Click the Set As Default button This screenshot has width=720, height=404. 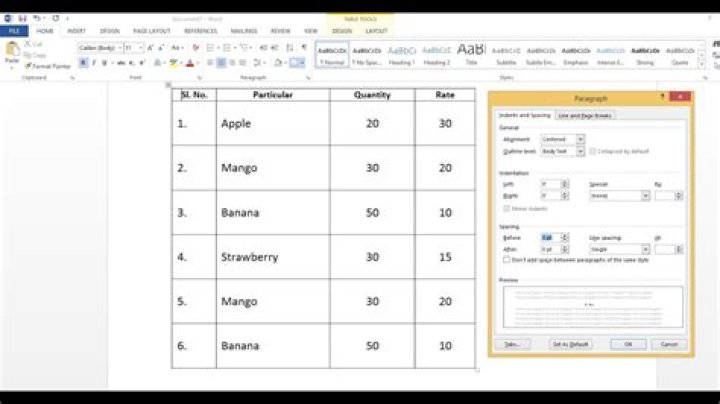[x=570, y=344]
